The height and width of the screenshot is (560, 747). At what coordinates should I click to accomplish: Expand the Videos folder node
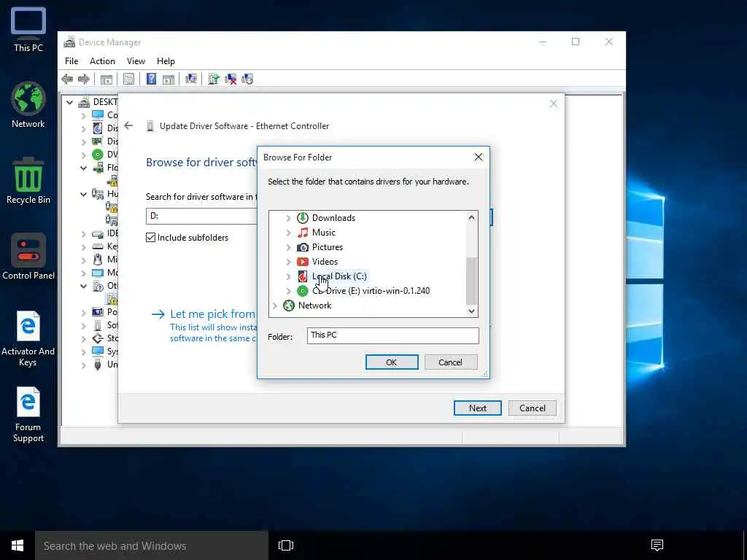click(x=288, y=262)
